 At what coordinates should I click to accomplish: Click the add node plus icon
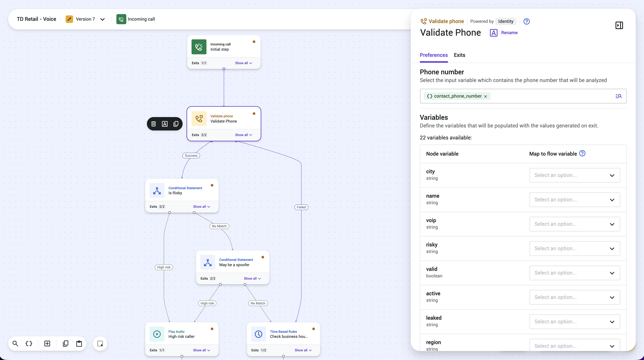(47, 343)
